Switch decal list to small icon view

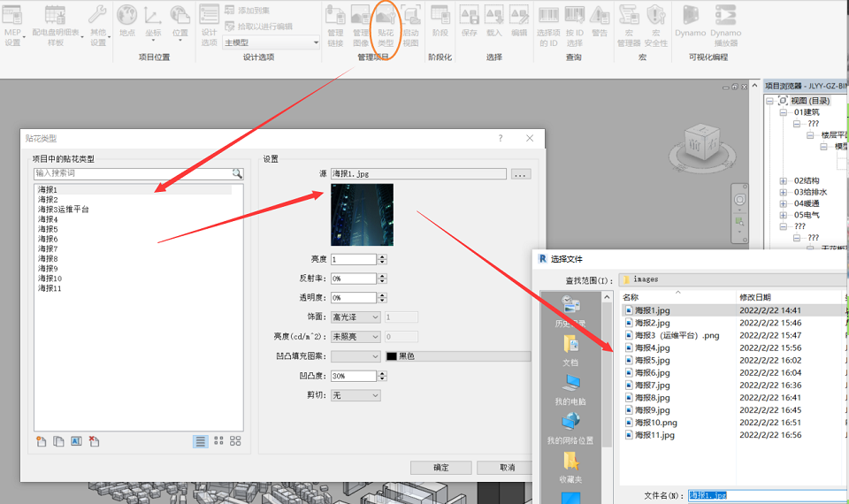coord(218,441)
